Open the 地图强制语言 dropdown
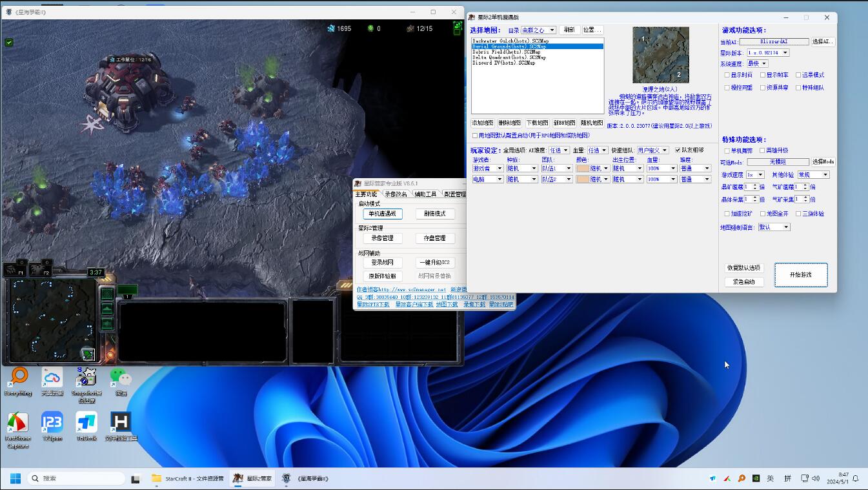Screen dimensions: 868x490 [774, 227]
